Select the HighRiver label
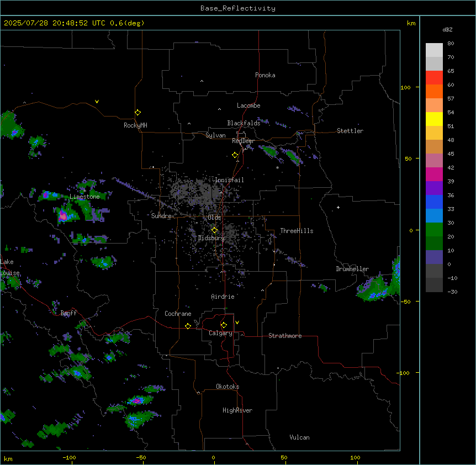This screenshot has width=476, height=465. point(237,410)
